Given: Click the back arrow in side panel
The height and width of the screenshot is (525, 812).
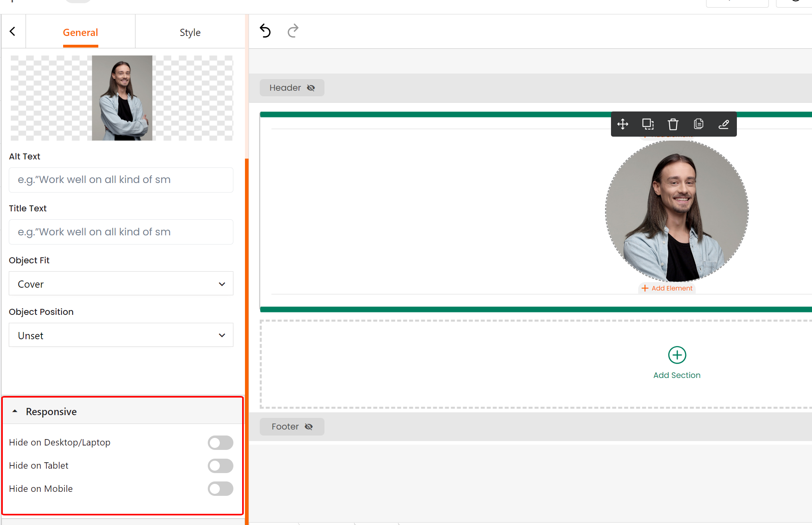Looking at the screenshot, I should click(13, 32).
